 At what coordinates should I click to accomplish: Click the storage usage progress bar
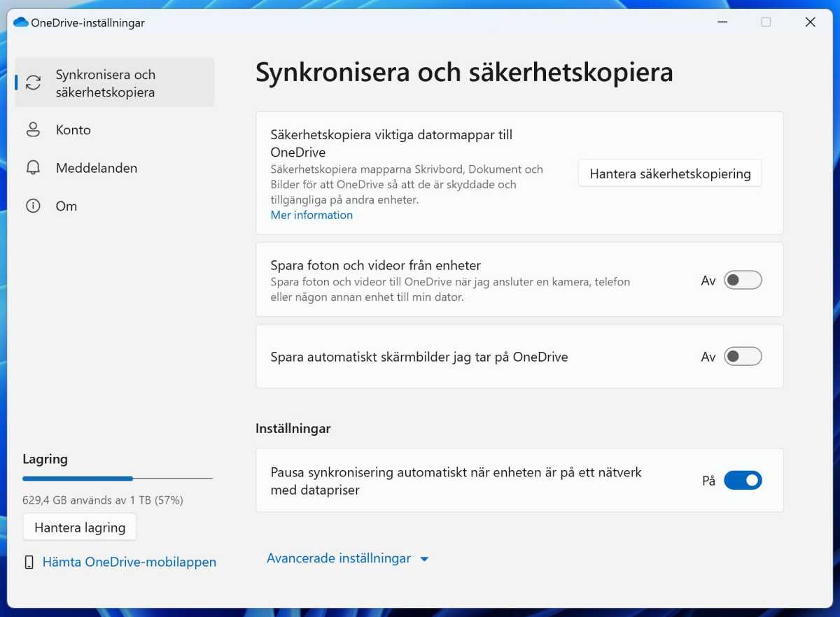tap(118, 478)
